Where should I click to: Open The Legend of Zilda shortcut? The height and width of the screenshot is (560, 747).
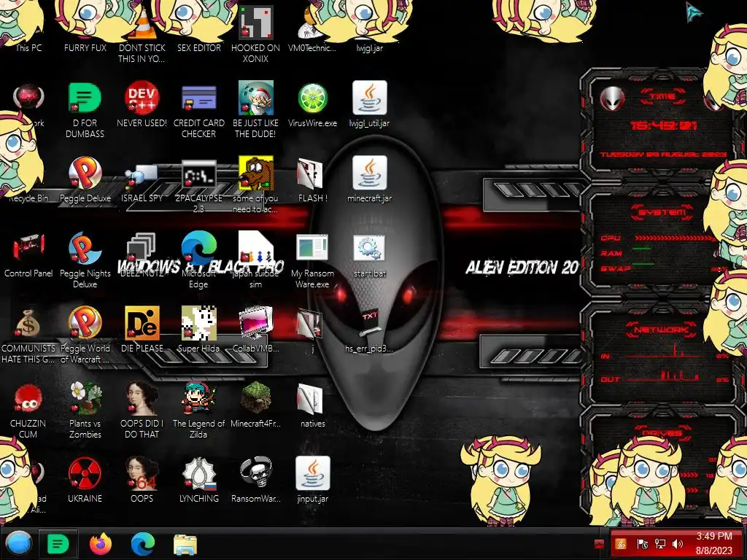coord(198,398)
